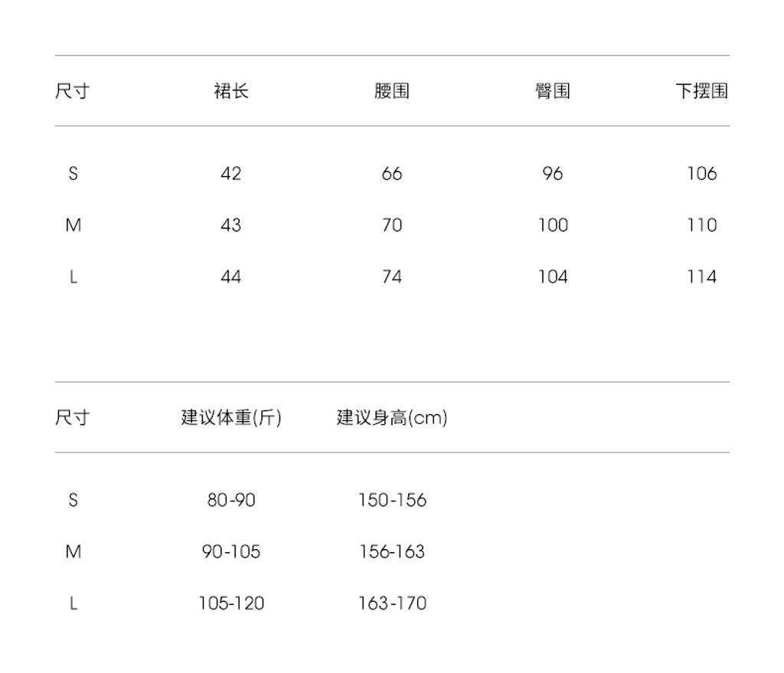The width and height of the screenshot is (784, 673).
Task: Select the waist value 70
Action: [x=391, y=225]
